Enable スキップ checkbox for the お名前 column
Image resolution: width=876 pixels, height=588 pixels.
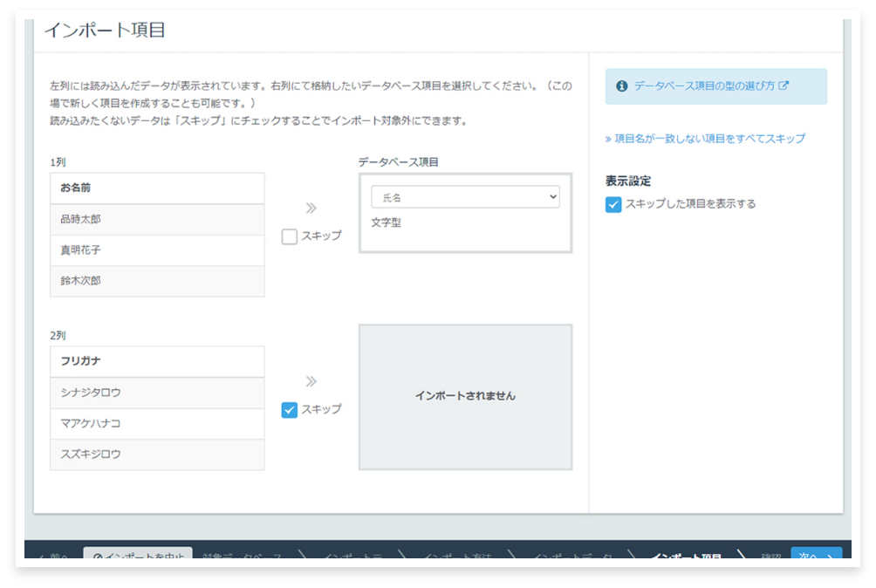pyautogui.click(x=290, y=236)
